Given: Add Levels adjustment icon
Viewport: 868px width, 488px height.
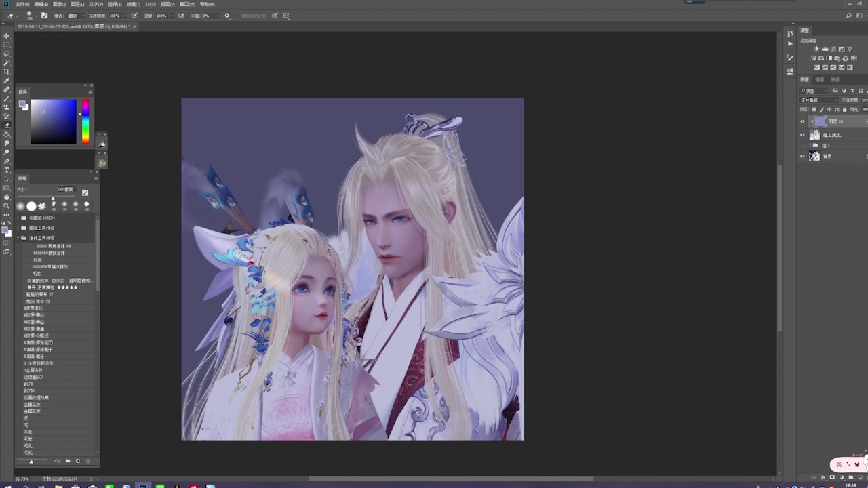Looking at the screenshot, I should tap(825, 49).
